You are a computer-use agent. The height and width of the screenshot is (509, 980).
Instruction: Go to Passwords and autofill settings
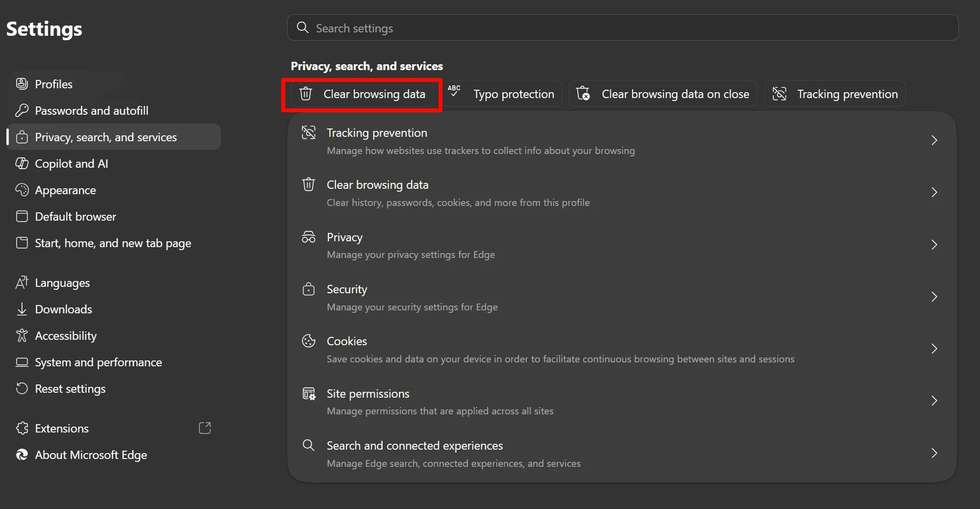pos(114,110)
